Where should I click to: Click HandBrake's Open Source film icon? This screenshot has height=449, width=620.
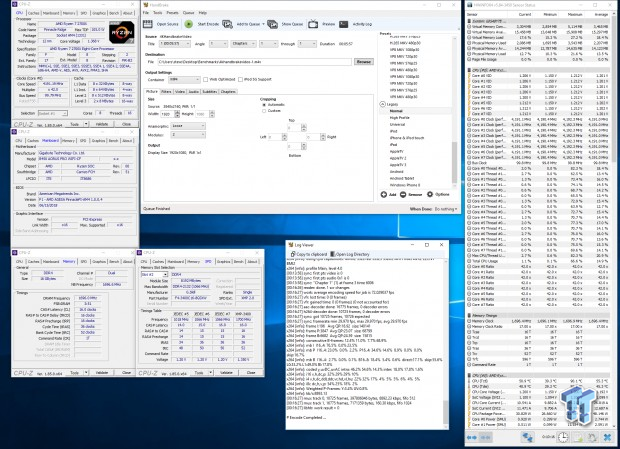[x=147, y=24]
